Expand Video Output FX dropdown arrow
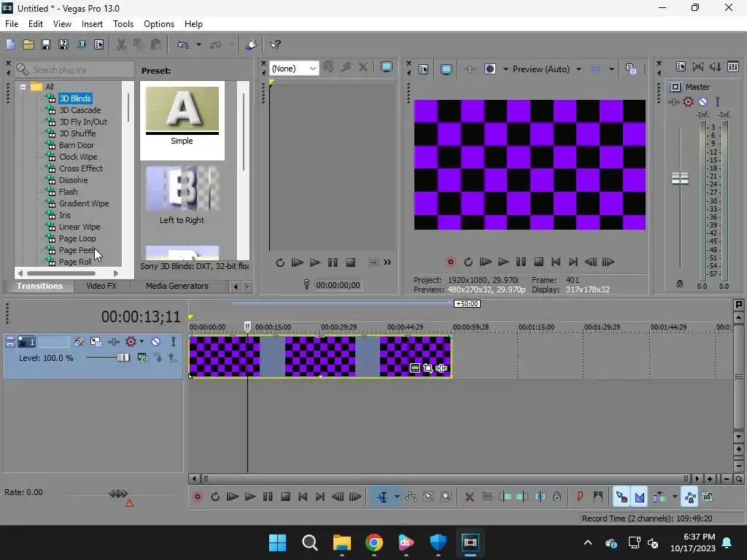The width and height of the screenshot is (747, 560). [506, 69]
